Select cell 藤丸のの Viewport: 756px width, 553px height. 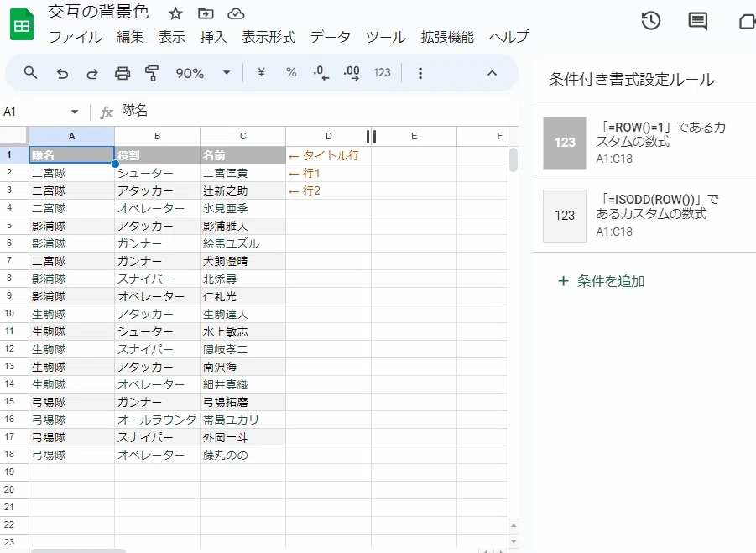tap(243, 455)
